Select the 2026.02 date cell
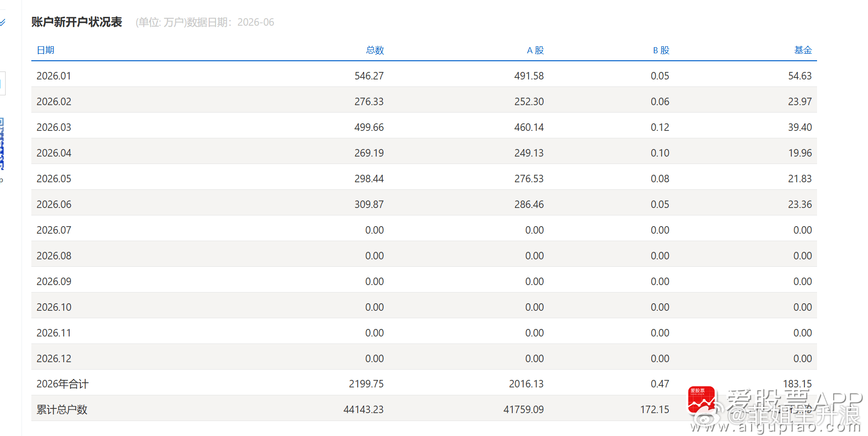Viewport: 868px width, 436px height. [x=54, y=101]
